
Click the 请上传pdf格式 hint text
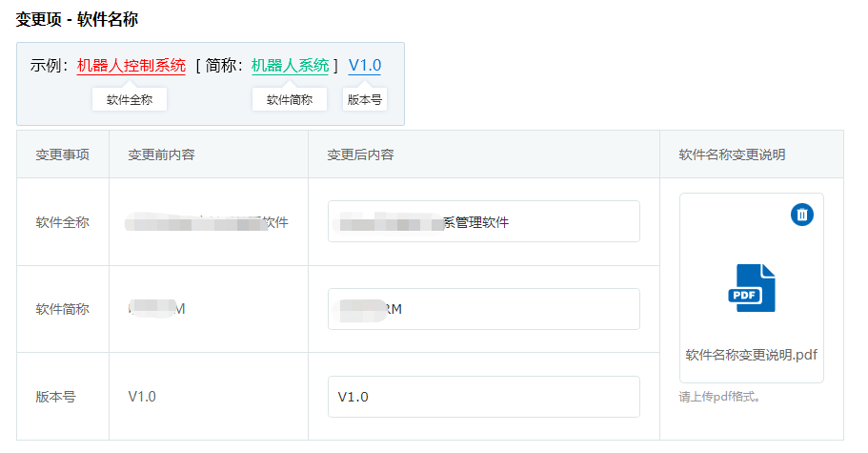click(719, 397)
